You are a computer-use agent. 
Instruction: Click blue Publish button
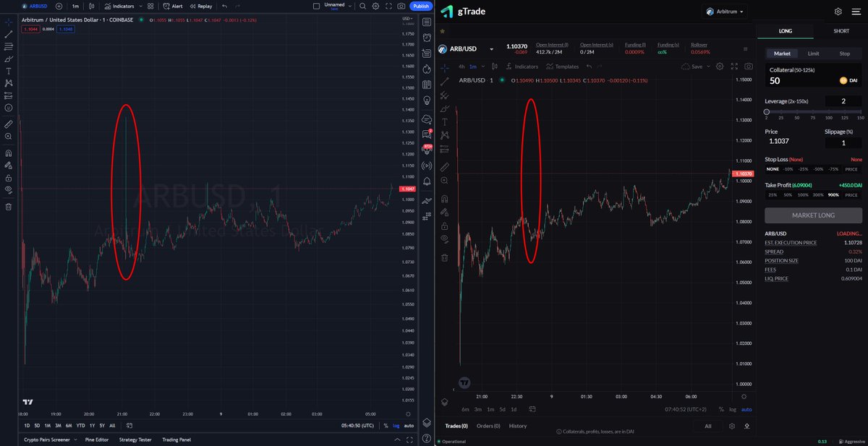420,6
